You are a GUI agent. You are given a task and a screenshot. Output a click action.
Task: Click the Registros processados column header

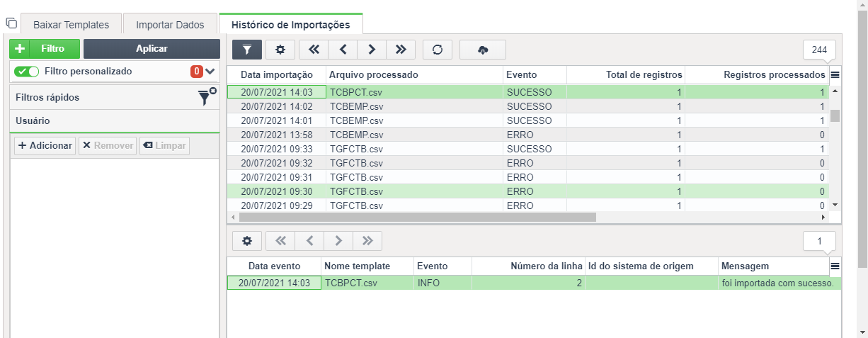coord(757,74)
